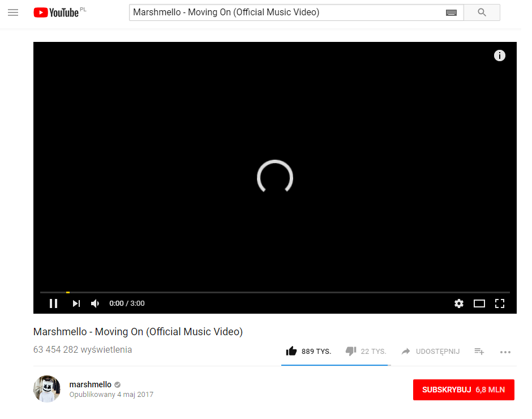Go to the YouTube home logo
This screenshot has width=532, height=419.
[x=57, y=12]
